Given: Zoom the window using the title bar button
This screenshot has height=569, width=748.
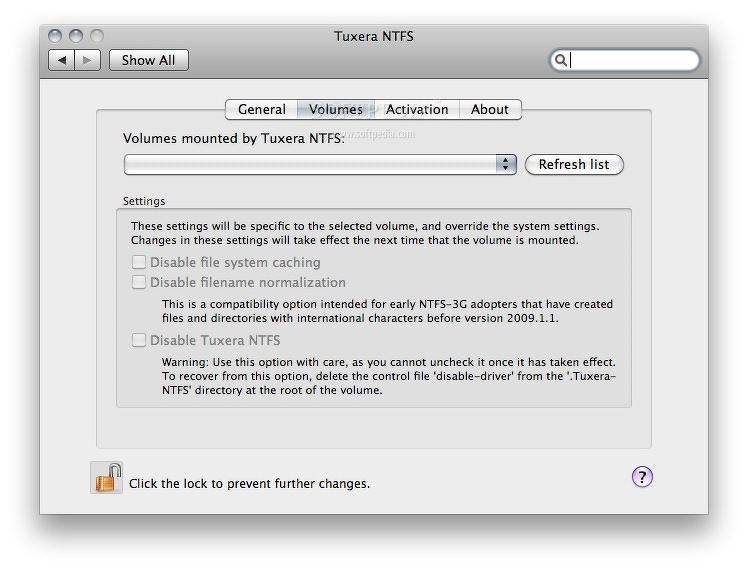Looking at the screenshot, I should (x=96, y=36).
